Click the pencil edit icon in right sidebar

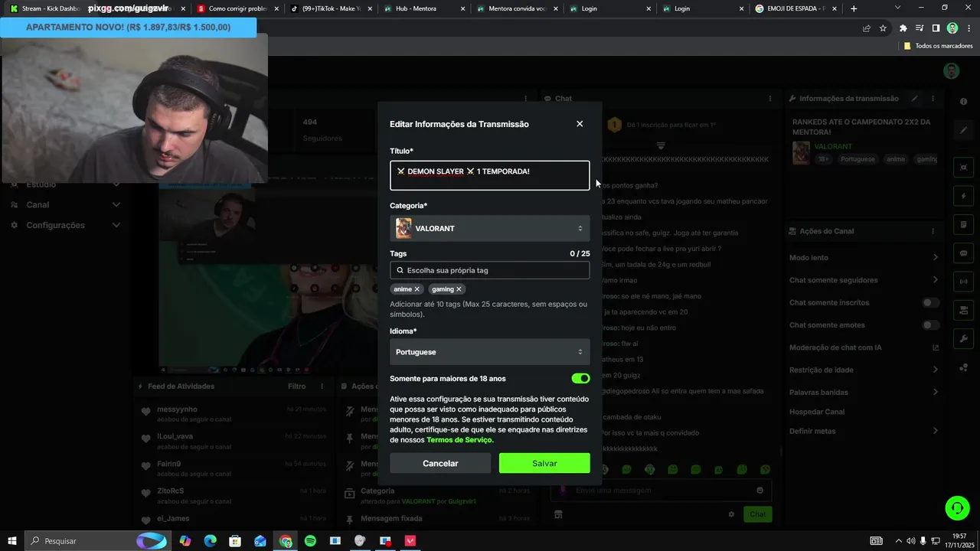[x=963, y=130]
